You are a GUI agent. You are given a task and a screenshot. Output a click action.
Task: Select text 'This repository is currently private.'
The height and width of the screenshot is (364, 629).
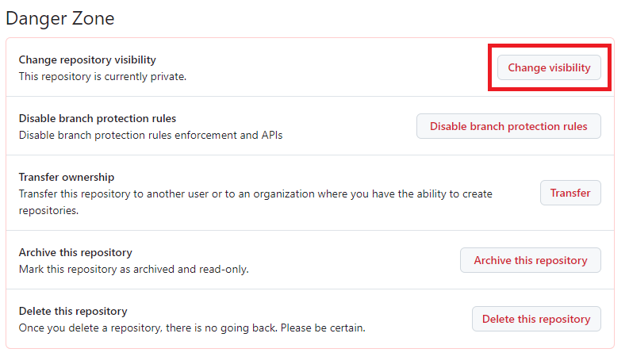(x=102, y=77)
